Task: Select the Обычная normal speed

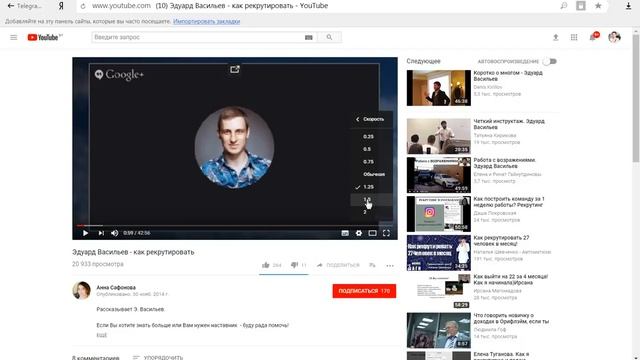Action: 371,174
